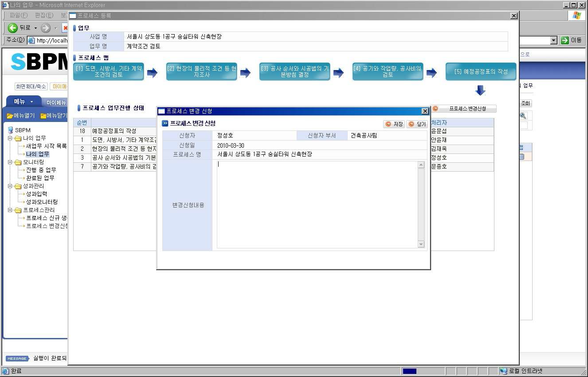
Task: Click the 이동 Go button
Action: tap(572, 40)
